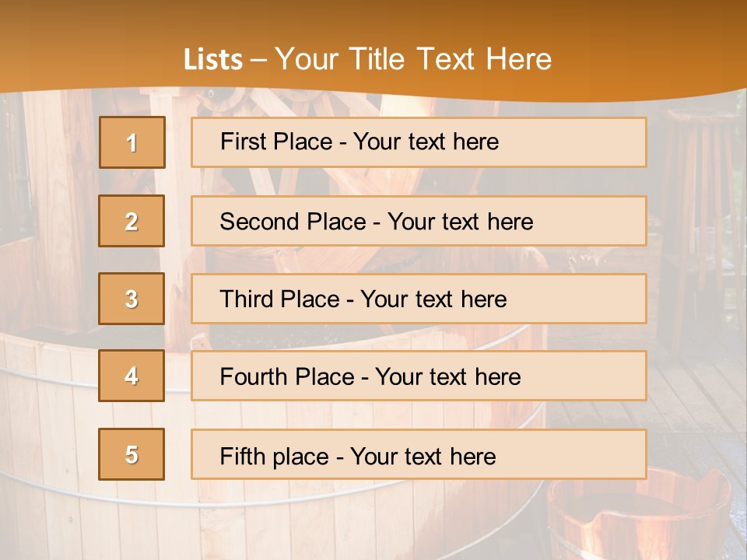This screenshot has width=747, height=560.
Task: Click the hanging wind chimes in background
Action: pos(704,194)
